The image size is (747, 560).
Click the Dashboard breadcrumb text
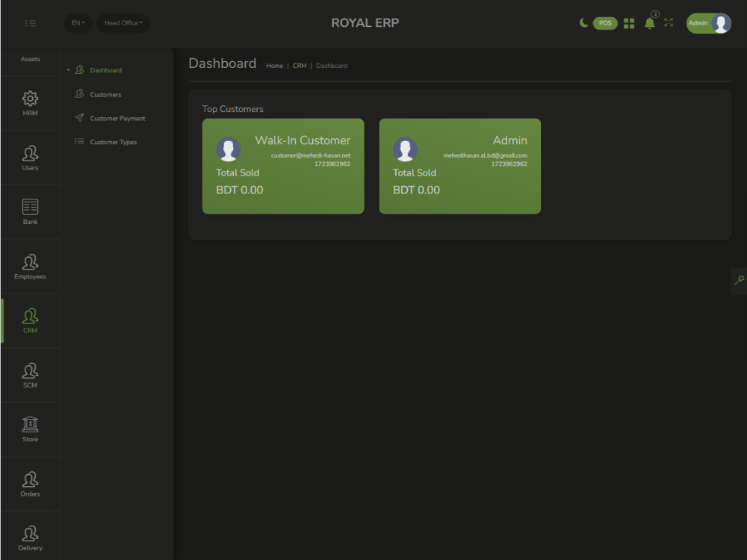[x=332, y=66]
